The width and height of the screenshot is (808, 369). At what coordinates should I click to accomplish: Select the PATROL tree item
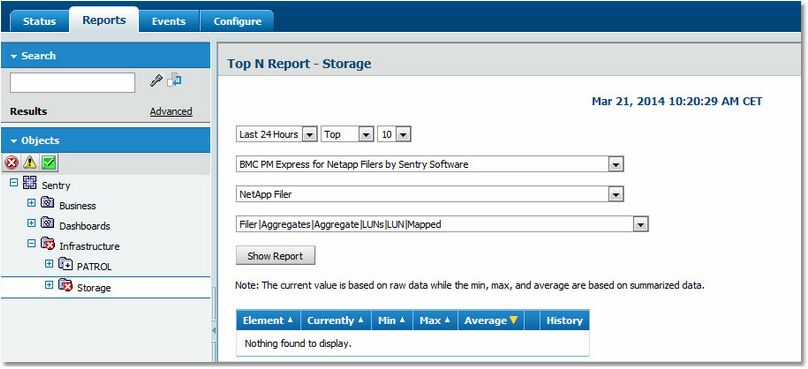coord(94,266)
